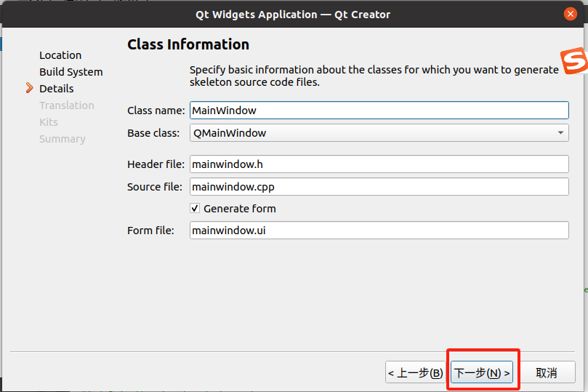Image resolution: width=588 pixels, height=392 pixels.
Task: Click the Base class label
Action: pos(153,133)
